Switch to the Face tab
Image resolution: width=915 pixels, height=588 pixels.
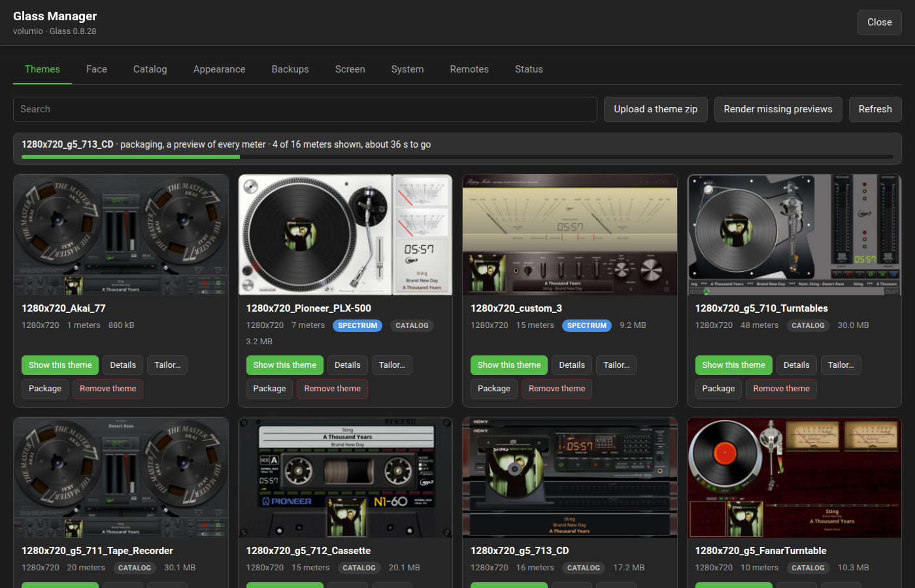pyautogui.click(x=97, y=69)
